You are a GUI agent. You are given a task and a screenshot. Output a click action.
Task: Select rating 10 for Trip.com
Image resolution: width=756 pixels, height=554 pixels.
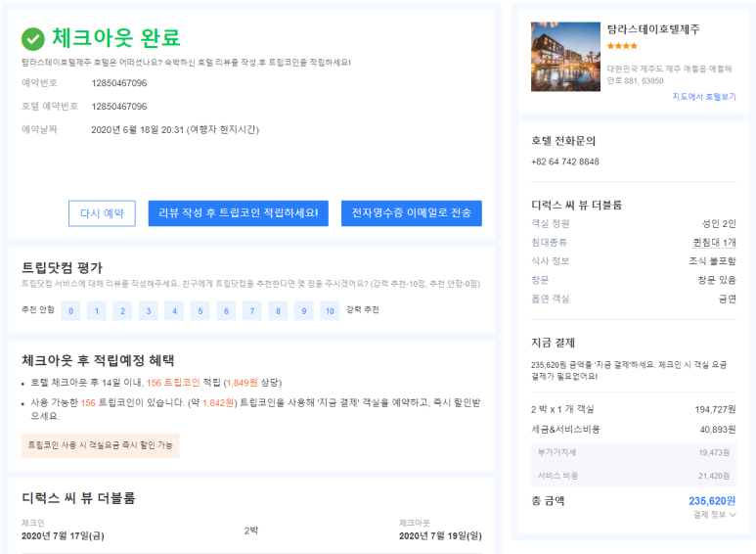330,311
